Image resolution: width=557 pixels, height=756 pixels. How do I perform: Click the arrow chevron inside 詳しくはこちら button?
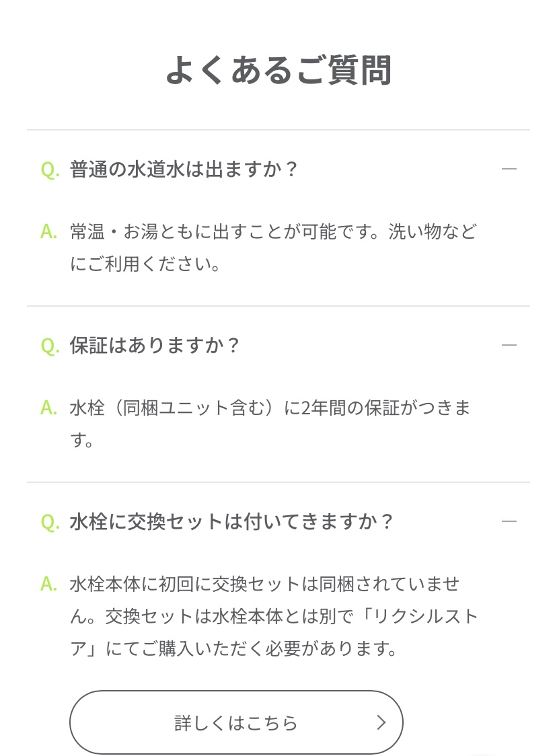click(381, 722)
